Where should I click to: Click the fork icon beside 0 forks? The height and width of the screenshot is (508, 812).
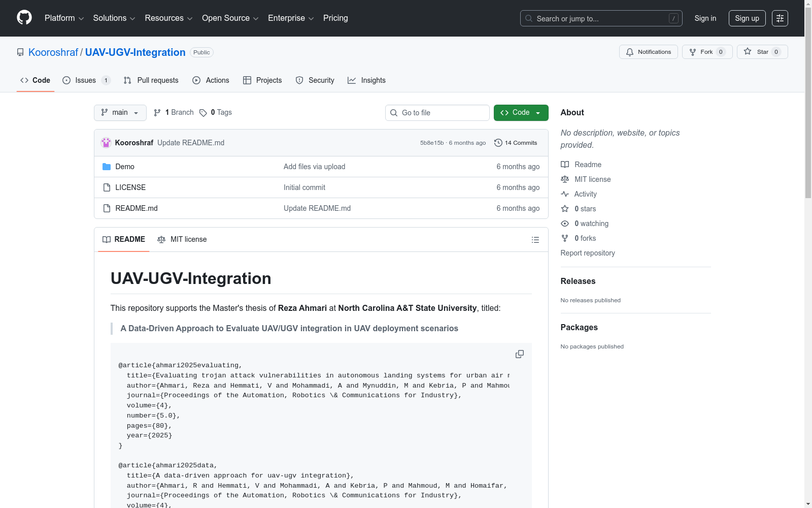(x=565, y=238)
